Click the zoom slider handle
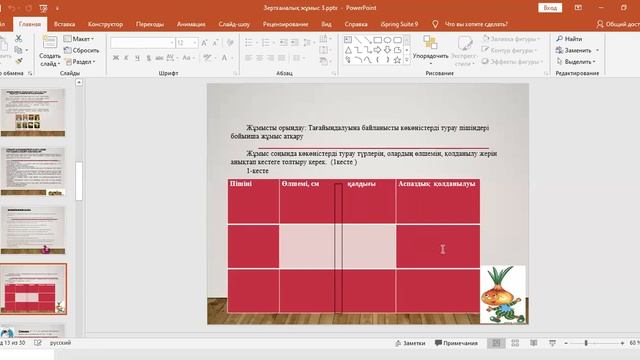 point(586,343)
